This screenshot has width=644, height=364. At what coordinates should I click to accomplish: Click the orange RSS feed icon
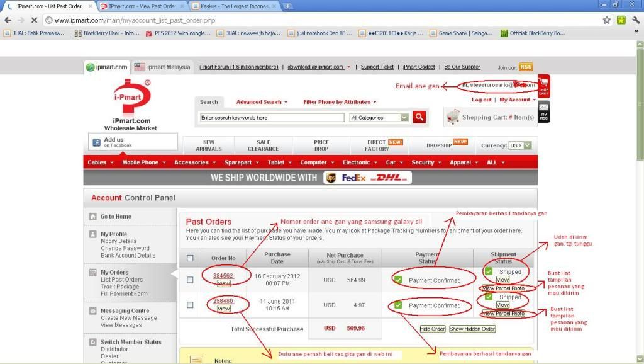pyautogui.click(x=526, y=67)
